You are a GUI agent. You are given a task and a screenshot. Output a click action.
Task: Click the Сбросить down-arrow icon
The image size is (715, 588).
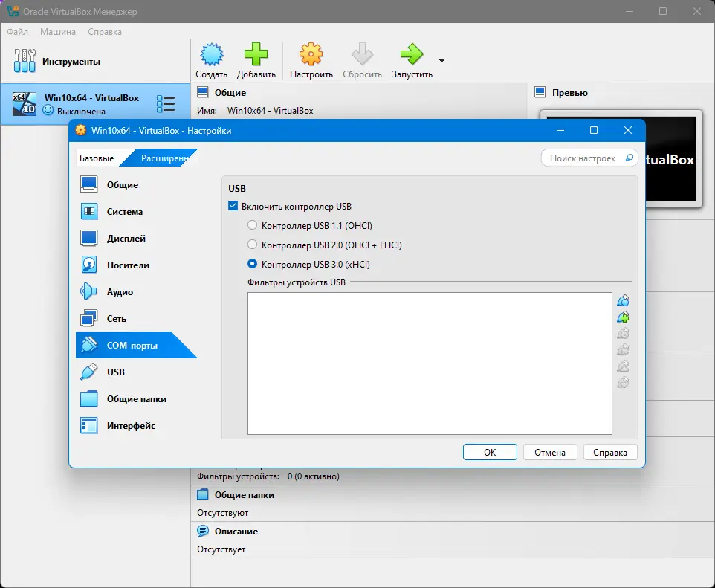click(362, 55)
